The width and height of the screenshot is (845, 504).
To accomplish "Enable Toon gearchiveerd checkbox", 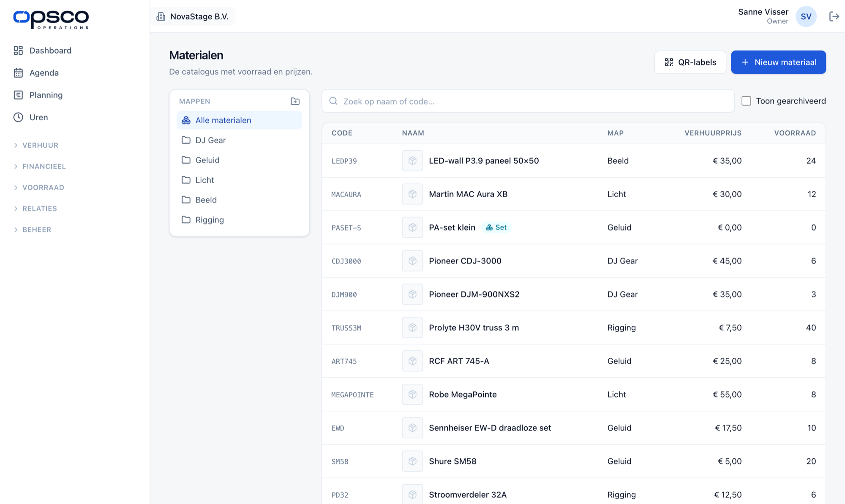I will tap(747, 101).
